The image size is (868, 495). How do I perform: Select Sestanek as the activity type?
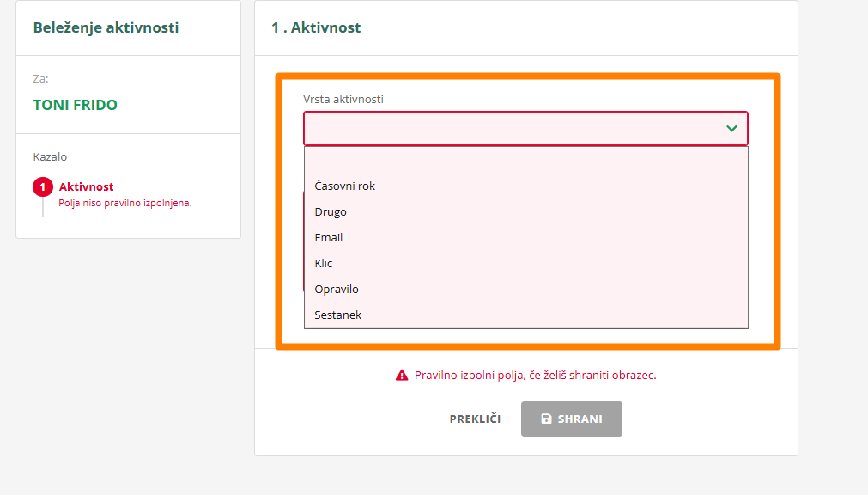(x=338, y=315)
